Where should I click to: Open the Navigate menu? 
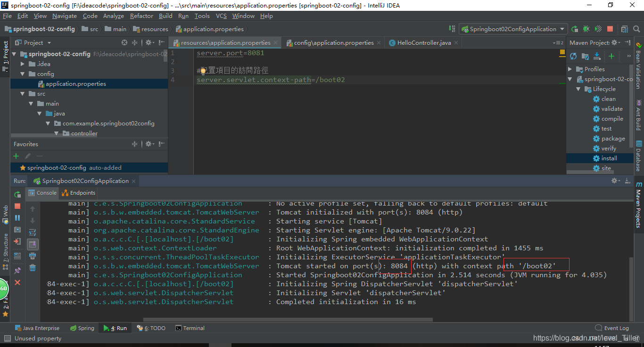pos(64,16)
